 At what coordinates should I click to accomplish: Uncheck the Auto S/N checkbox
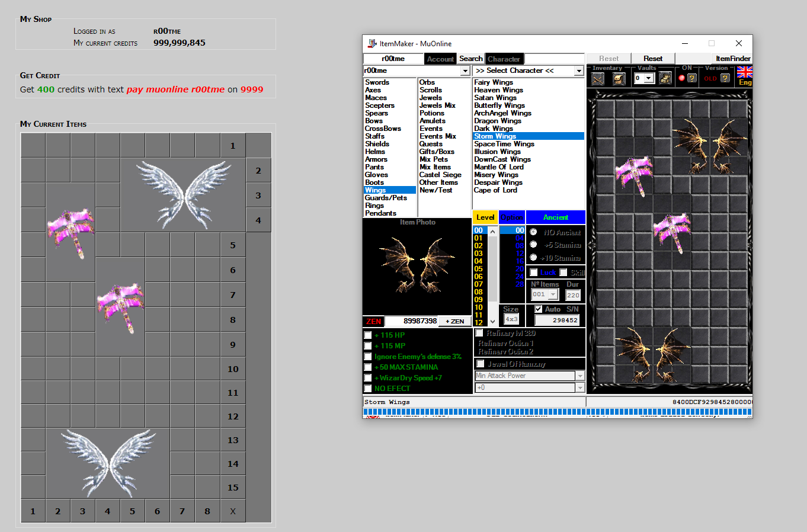538,309
